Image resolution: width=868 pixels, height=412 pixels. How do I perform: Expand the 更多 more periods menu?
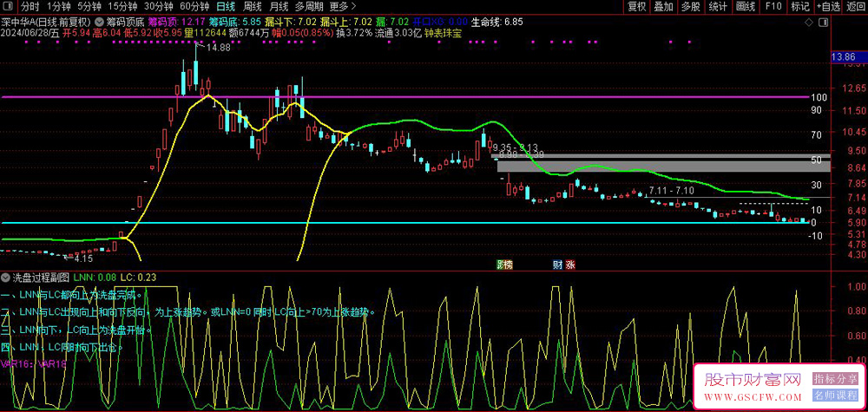click(343, 7)
